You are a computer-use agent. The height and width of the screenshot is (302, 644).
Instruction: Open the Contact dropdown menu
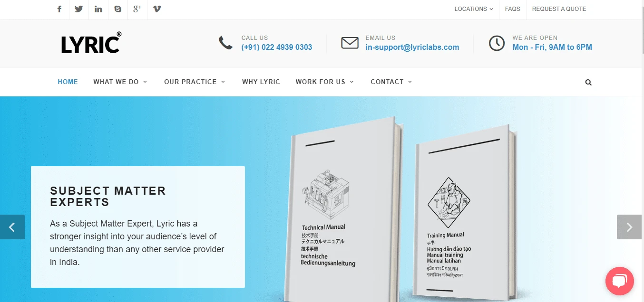click(x=391, y=82)
